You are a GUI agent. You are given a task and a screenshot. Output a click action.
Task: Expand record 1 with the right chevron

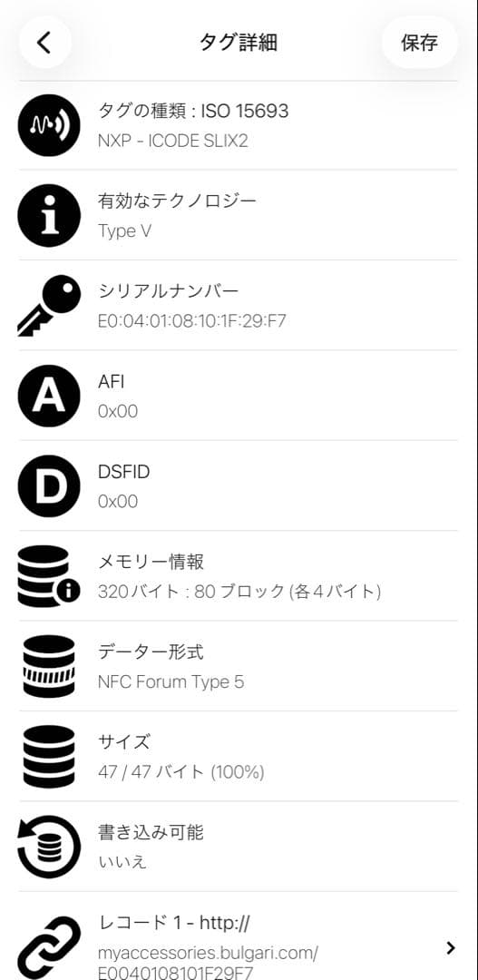[451, 948]
